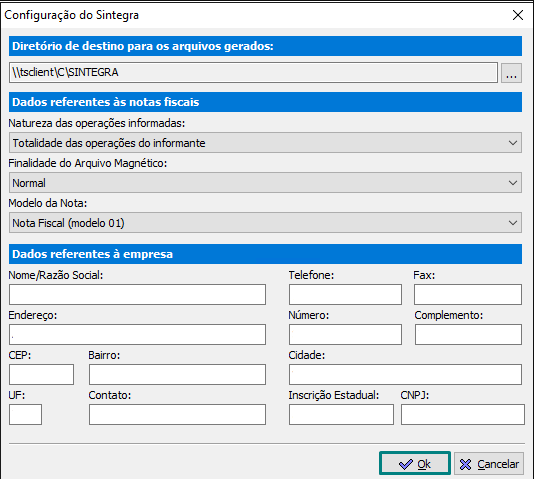Viewport: 534px width, 479px height.
Task: Focus the Bairro field
Action: click(x=177, y=374)
